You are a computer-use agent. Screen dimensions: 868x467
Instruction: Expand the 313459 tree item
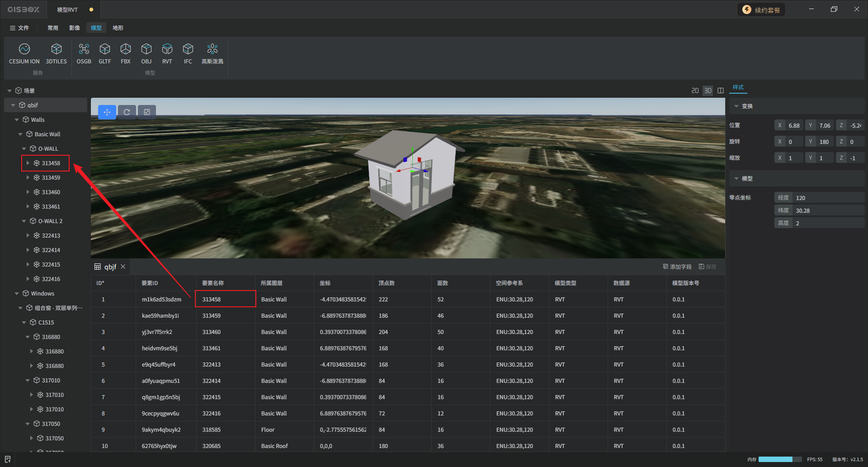[x=28, y=178]
